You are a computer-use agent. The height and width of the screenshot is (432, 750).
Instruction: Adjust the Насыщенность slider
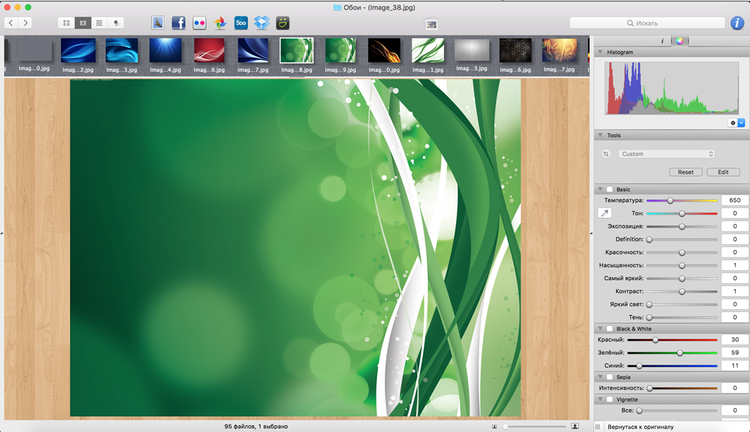coord(682,266)
